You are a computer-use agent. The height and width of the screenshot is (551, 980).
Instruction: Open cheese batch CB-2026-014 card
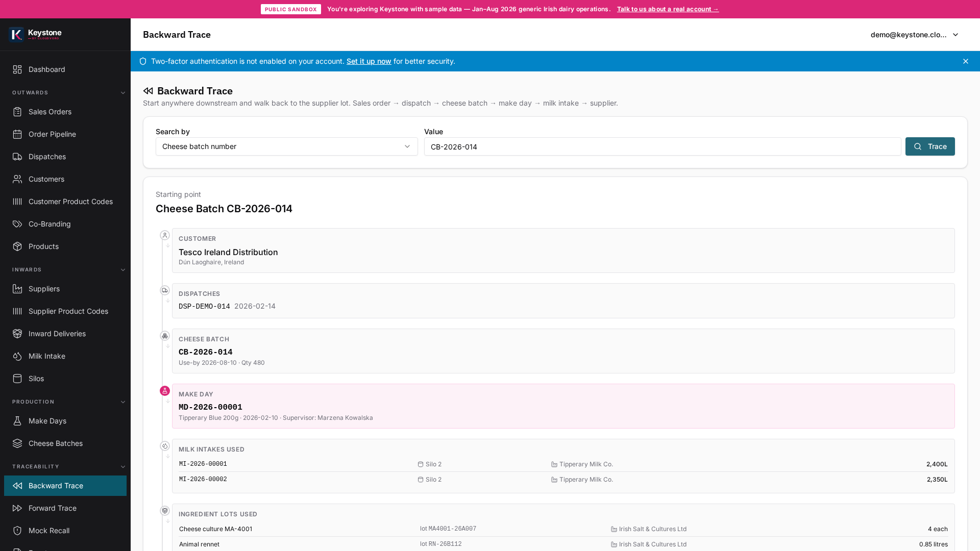coord(563,351)
